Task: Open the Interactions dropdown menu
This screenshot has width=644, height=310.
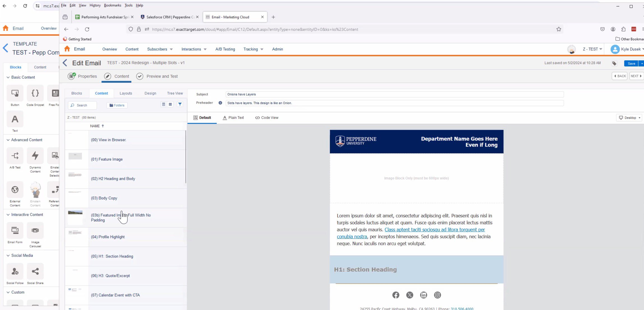Action: [x=194, y=49]
